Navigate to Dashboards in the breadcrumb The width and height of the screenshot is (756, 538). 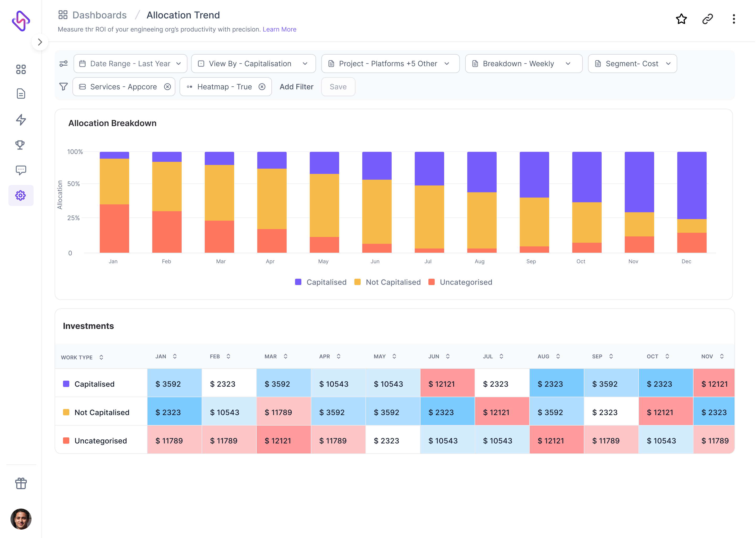[99, 15]
